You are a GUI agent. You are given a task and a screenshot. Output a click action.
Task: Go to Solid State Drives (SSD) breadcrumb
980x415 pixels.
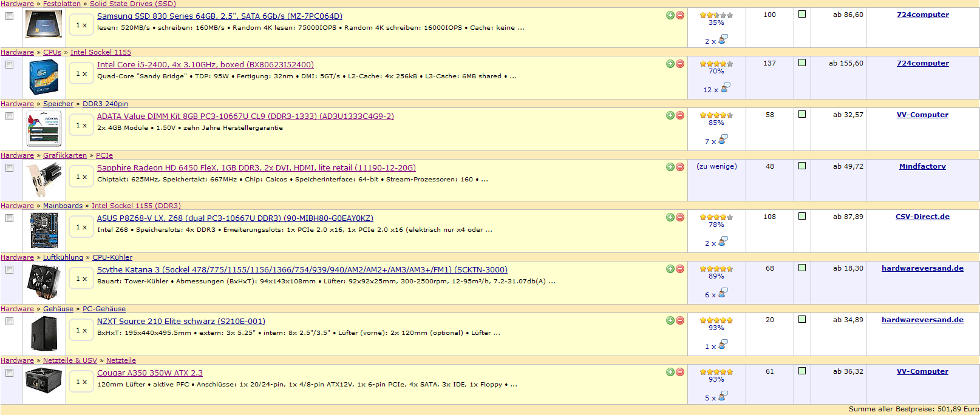click(133, 4)
